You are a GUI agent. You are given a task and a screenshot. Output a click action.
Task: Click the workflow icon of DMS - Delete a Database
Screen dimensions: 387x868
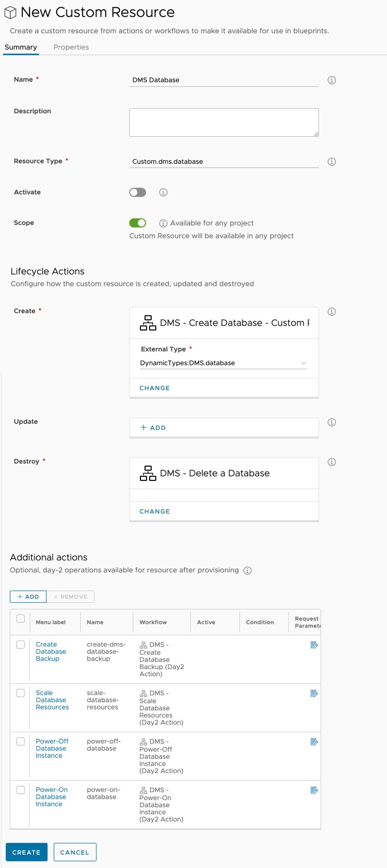(x=148, y=473)
